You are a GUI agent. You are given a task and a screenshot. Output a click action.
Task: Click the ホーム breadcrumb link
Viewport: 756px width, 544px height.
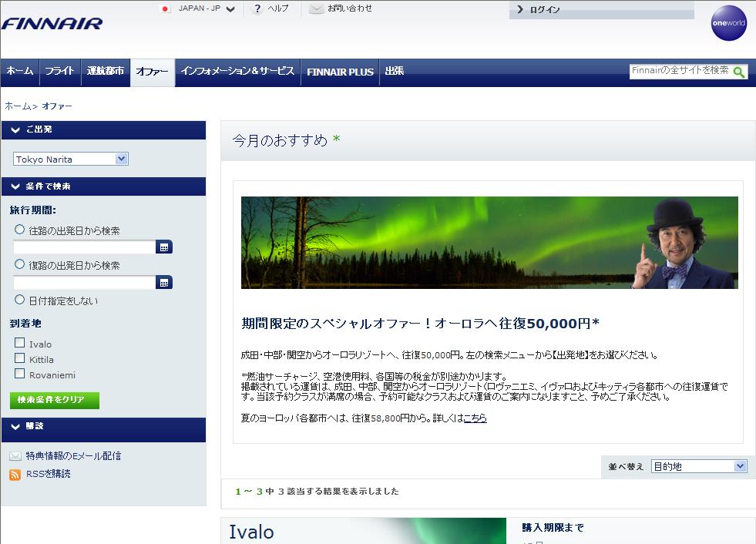click(x=18, y=106)
